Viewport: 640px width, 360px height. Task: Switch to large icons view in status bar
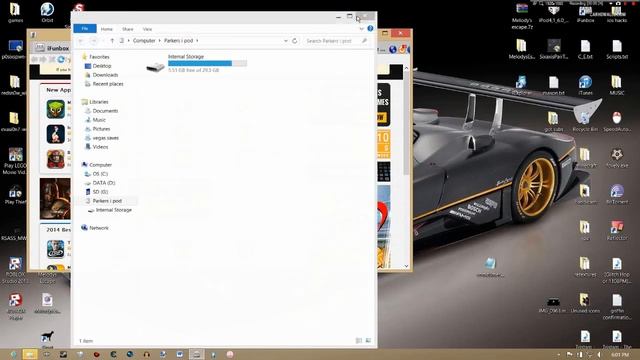click(368, 340)
